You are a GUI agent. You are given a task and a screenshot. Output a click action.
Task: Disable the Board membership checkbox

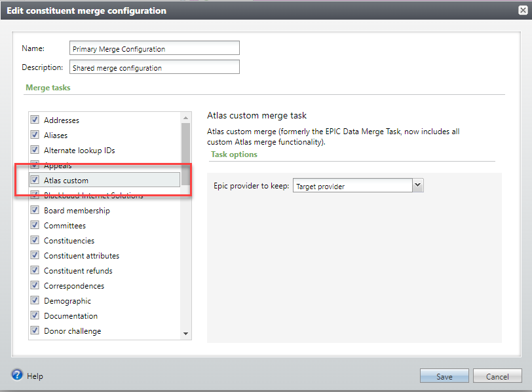point(35,211)
